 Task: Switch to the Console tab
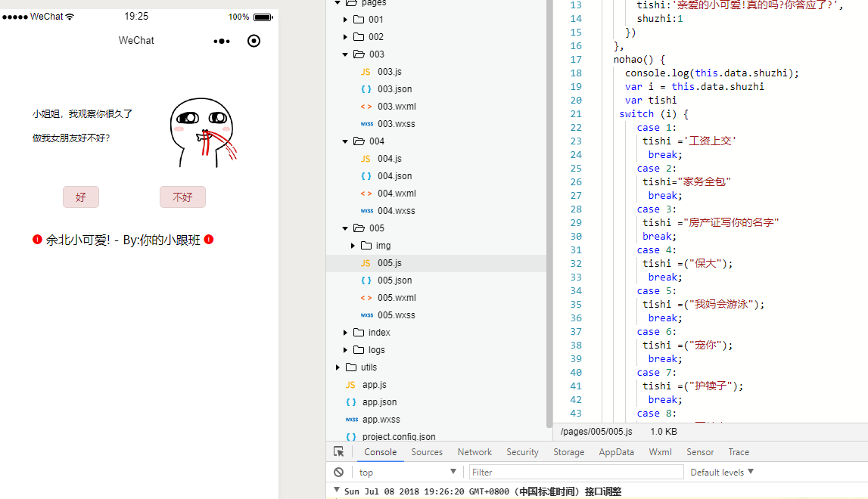tap(381, 452)
